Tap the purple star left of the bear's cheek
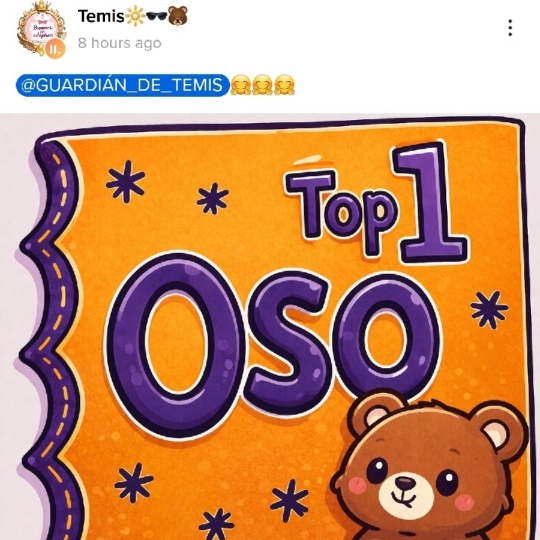This screenshot has height=540, width=540. point(289,500)
